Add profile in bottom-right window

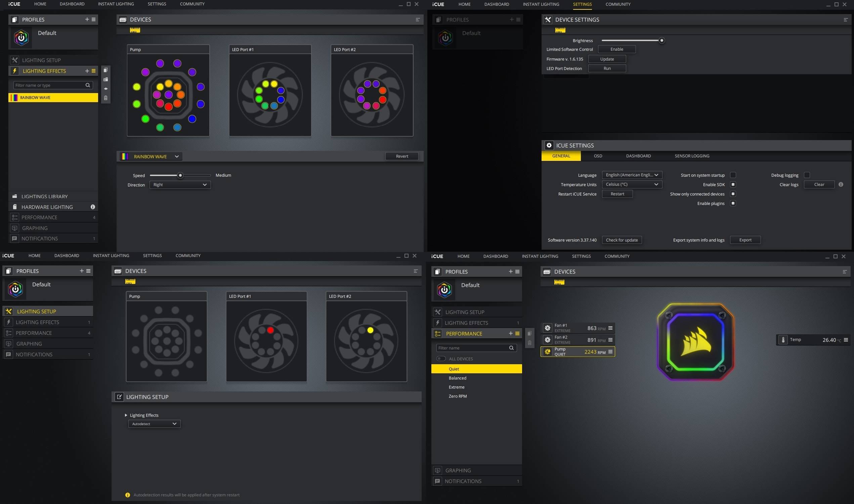(510, 271)
